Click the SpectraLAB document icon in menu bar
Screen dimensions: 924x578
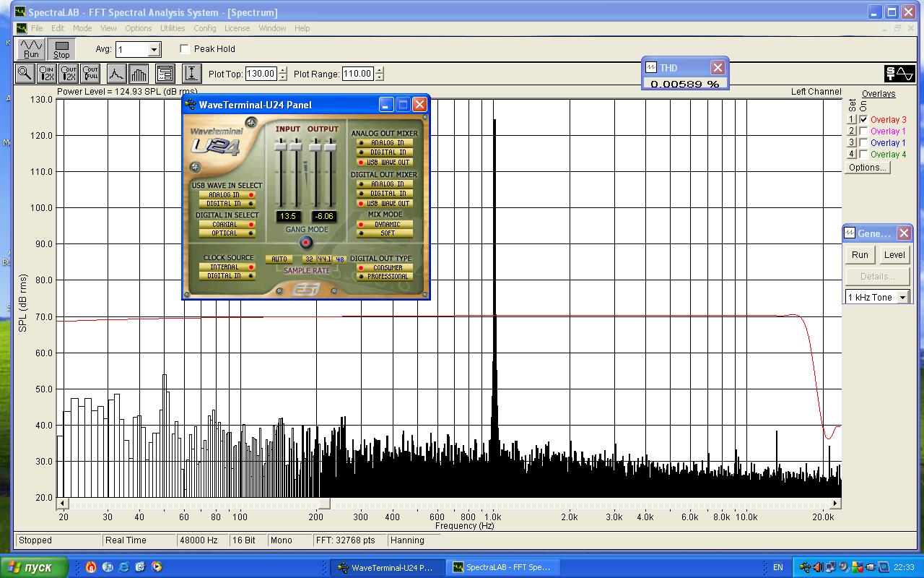point(21,28)
